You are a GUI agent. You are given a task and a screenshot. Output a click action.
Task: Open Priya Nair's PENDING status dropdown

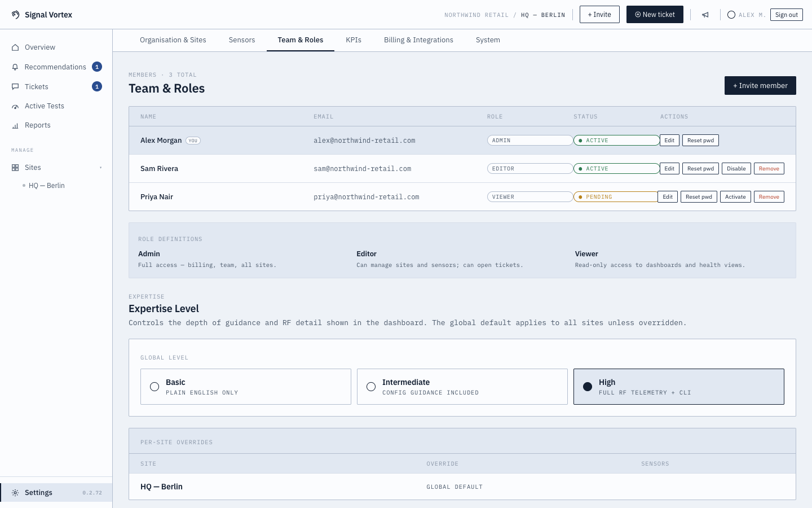pyautogui.click(x=616, y=197)
